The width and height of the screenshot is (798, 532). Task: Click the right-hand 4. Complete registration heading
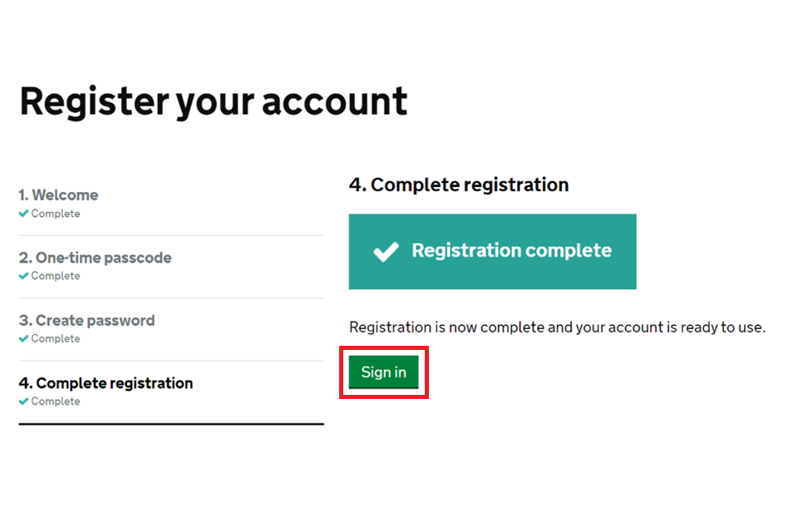pyautogui.click(x=458, y=185)
